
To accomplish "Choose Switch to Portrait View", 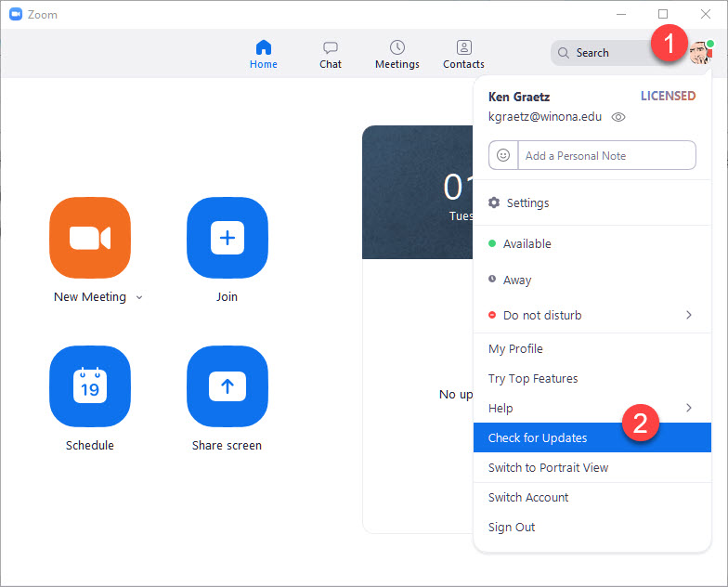I will (548, 467).
